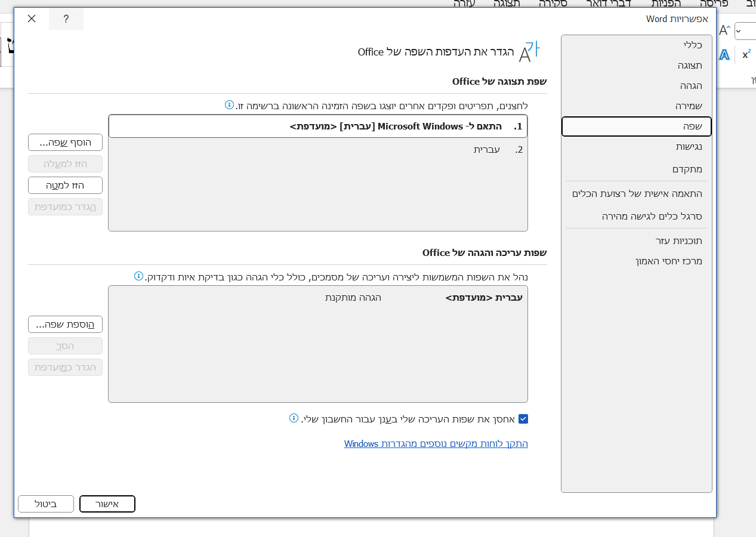The image size is (756, 537).
Task: Select the שפה options category
Action: (637, 126)
